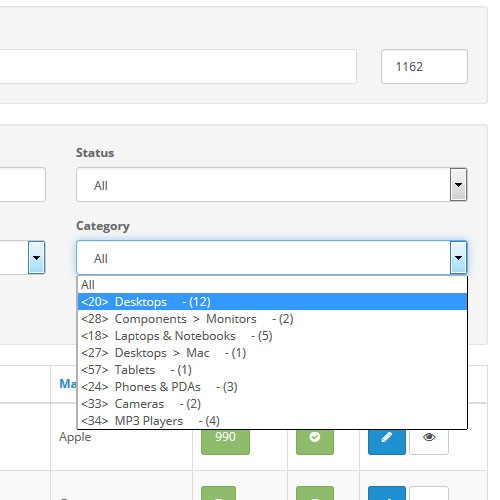Click the green status button in second row
The image size is (500, 500).
point(315,493)
